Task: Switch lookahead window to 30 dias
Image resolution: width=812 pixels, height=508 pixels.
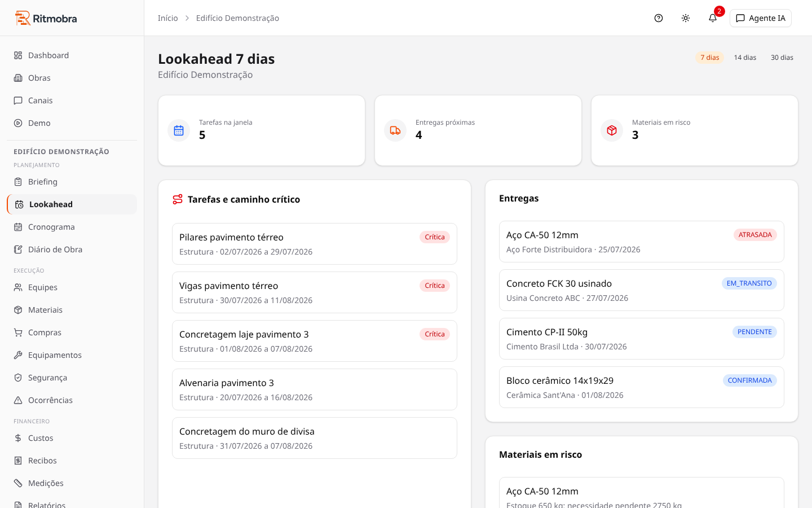Action: (x=782, y=58)
